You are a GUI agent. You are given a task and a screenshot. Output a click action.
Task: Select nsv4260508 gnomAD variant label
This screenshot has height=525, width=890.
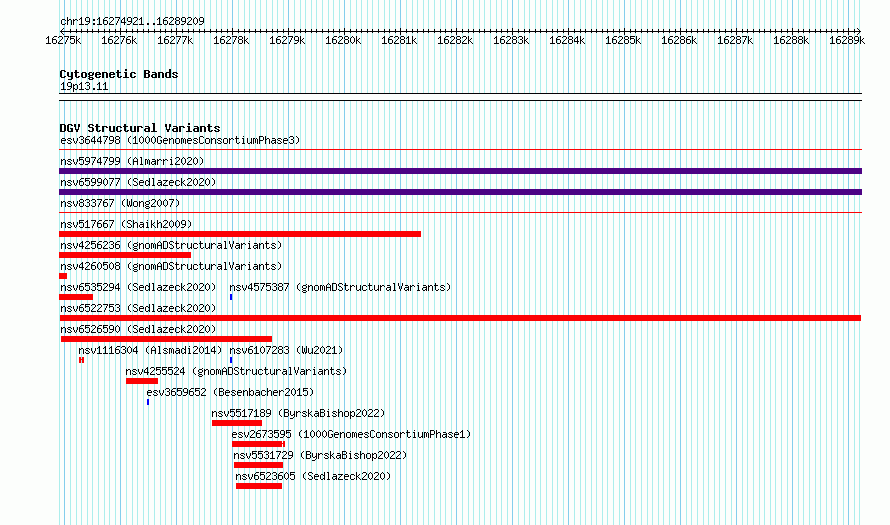tap(171, 266)
